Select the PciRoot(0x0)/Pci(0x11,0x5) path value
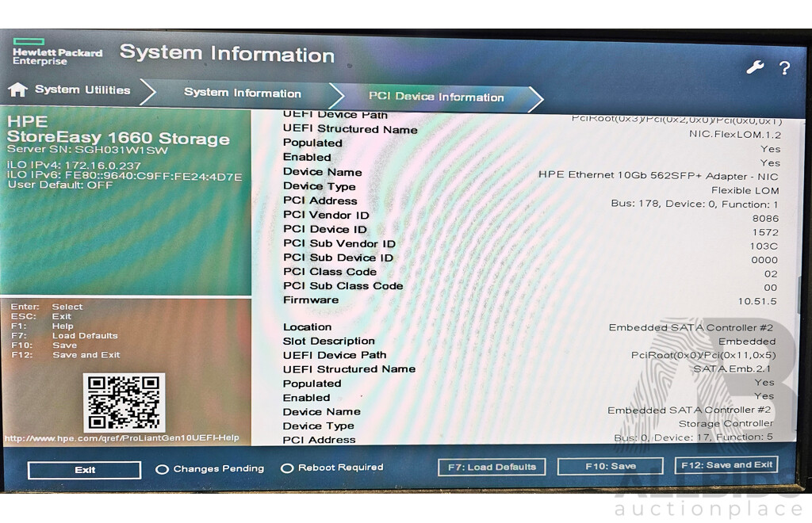Viewport: 812px width, 523px height. pyautogui.click(x=703, y=355)
